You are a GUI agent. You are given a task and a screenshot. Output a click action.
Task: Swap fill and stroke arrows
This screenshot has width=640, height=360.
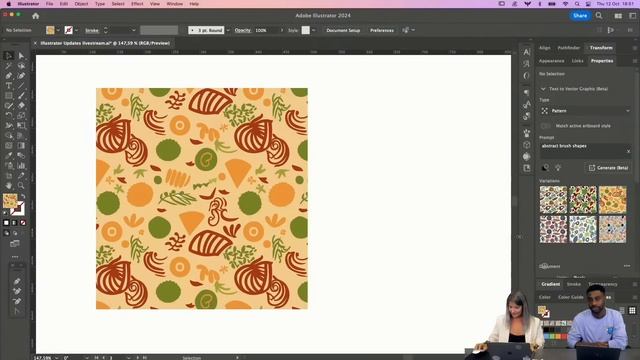tap(23, 197)
